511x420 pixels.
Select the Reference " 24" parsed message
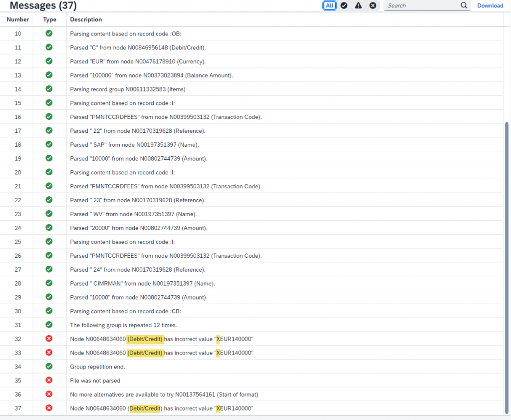pos(138,270)
